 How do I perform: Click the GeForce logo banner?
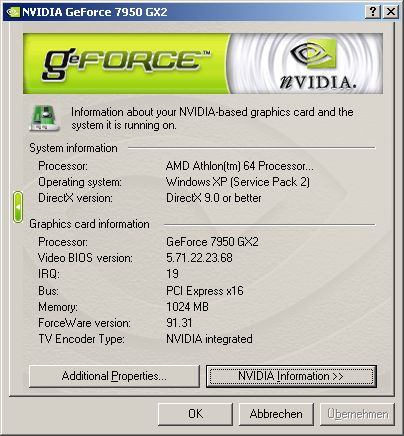tap(127, 63)
